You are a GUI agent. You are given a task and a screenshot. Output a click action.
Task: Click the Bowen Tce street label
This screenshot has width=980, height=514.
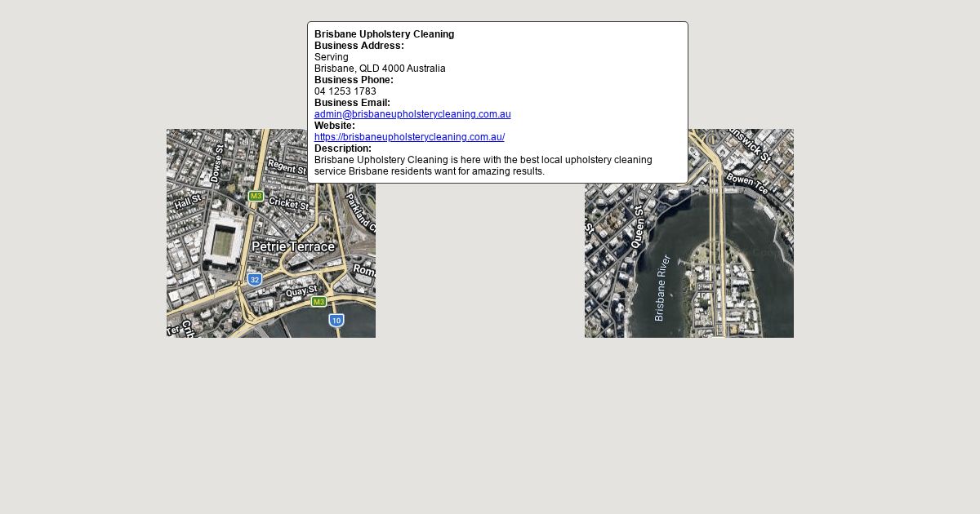tap(746, 184)
